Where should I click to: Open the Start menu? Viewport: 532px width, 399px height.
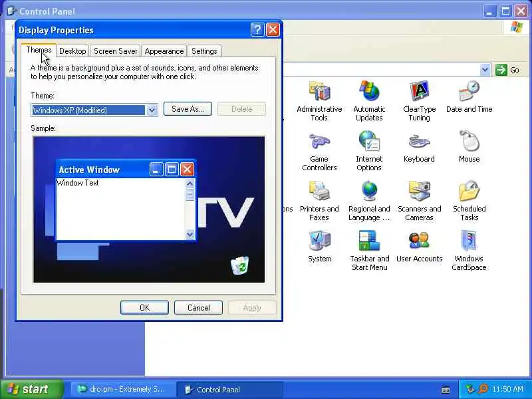coord(32,389)
